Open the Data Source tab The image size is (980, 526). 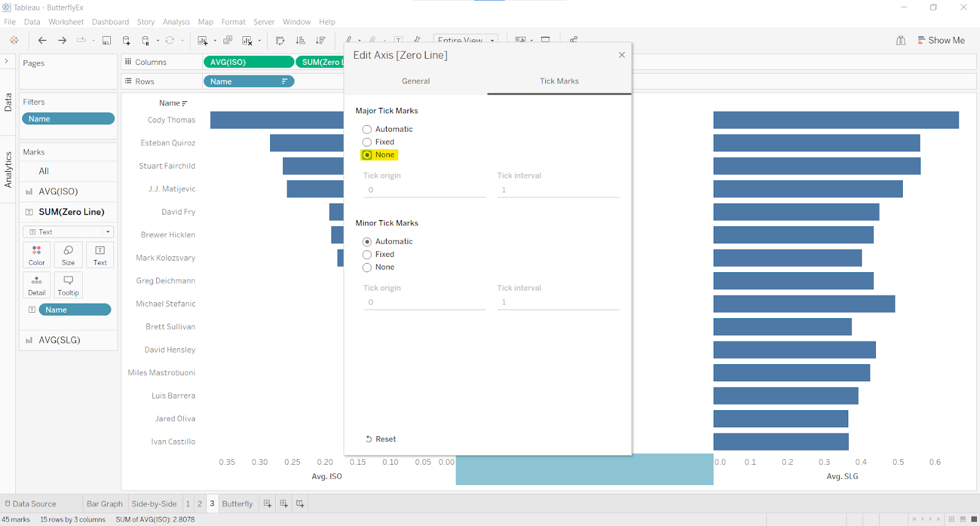[x=31, y=504]
